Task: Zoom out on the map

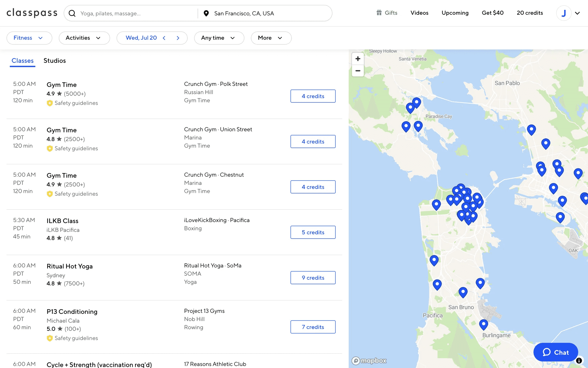Action: coord(358,71)
